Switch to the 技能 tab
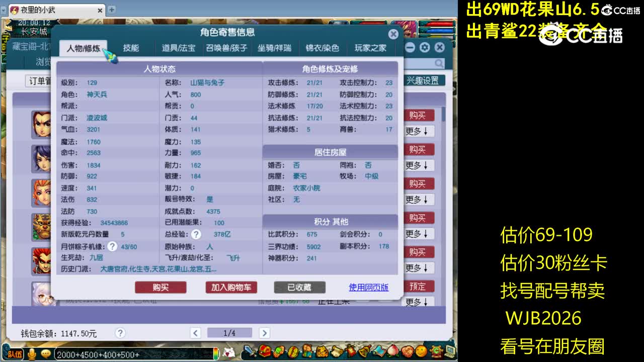This screenshot has width=644, height=362. 132,48
